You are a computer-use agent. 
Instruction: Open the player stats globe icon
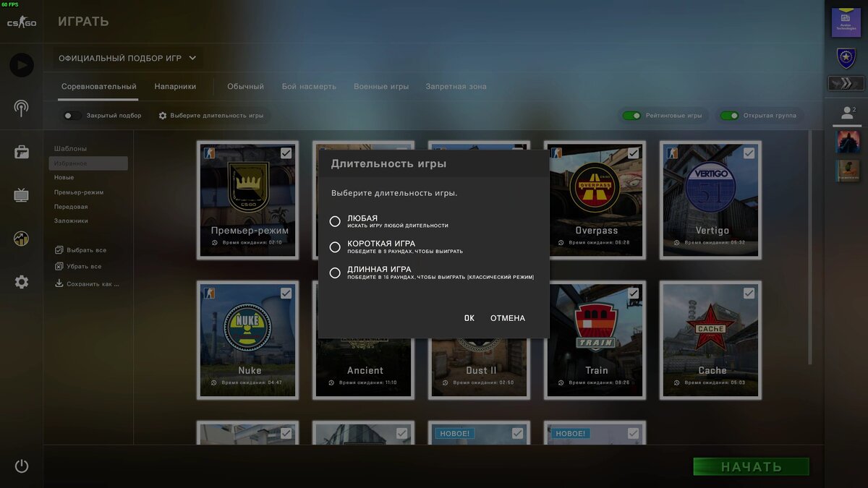tap(22, 239)
